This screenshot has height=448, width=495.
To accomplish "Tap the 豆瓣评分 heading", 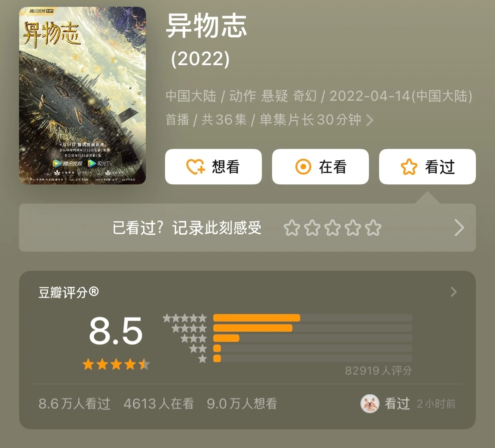I will coord(69,292).
